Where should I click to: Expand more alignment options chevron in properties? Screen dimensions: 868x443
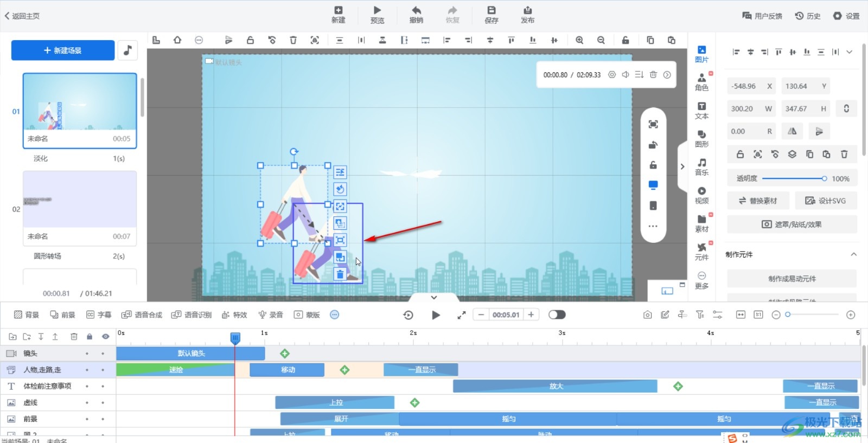click(849, 52)
